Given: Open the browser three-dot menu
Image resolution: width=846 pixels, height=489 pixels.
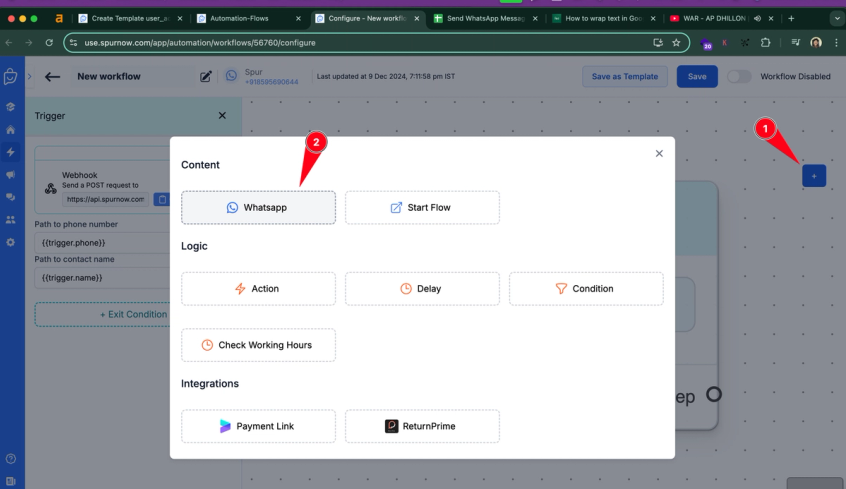Looking at the screenshot, I should pyautogui.click(x=836, y=43).
